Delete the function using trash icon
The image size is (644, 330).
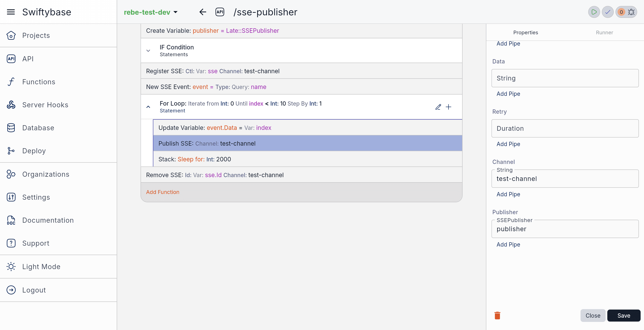click(497, 316)
